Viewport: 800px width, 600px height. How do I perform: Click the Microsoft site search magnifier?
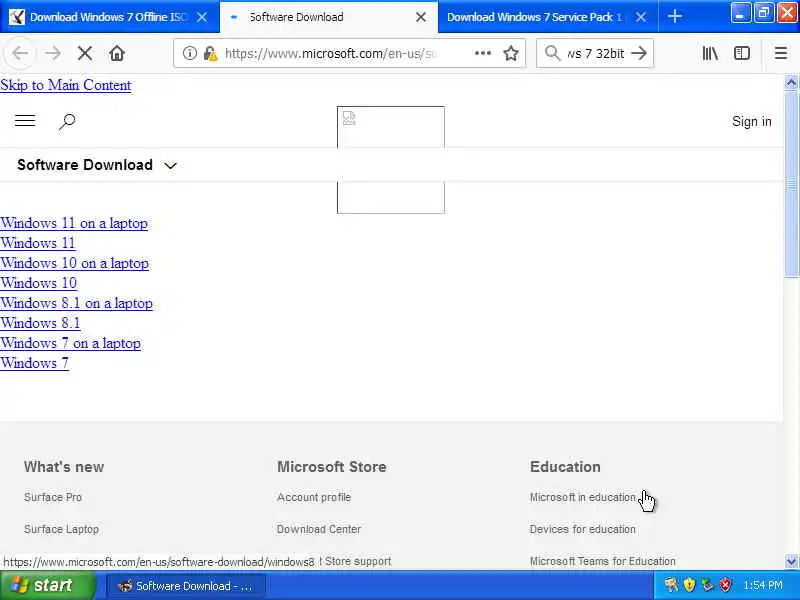[x=67, y=121]
